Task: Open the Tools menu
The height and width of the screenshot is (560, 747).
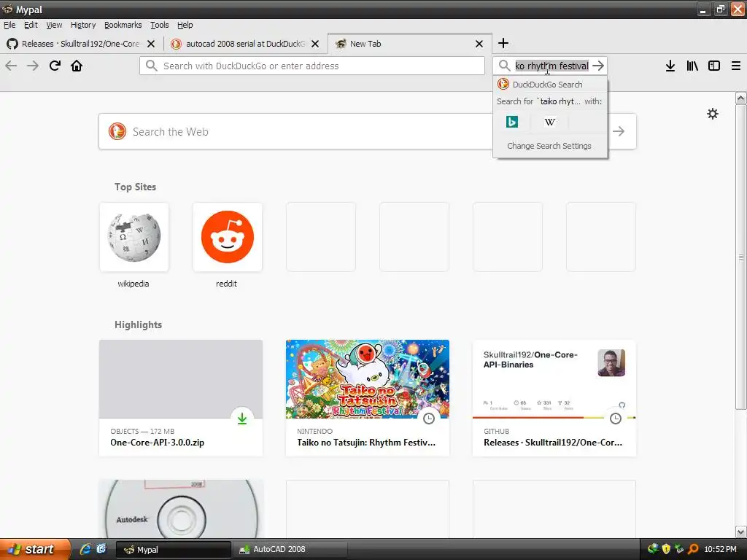Action: coord(160,25)
